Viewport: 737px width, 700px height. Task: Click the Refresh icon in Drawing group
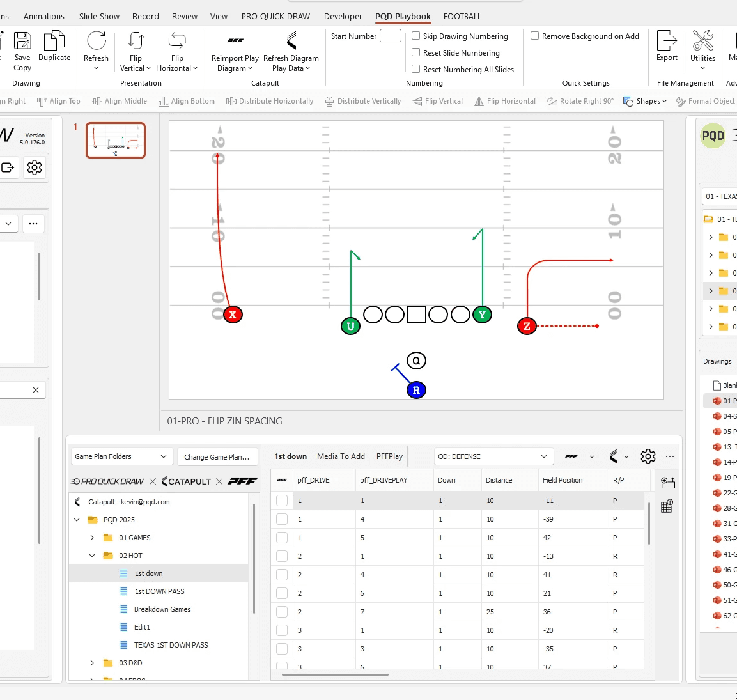coord(97,40)
